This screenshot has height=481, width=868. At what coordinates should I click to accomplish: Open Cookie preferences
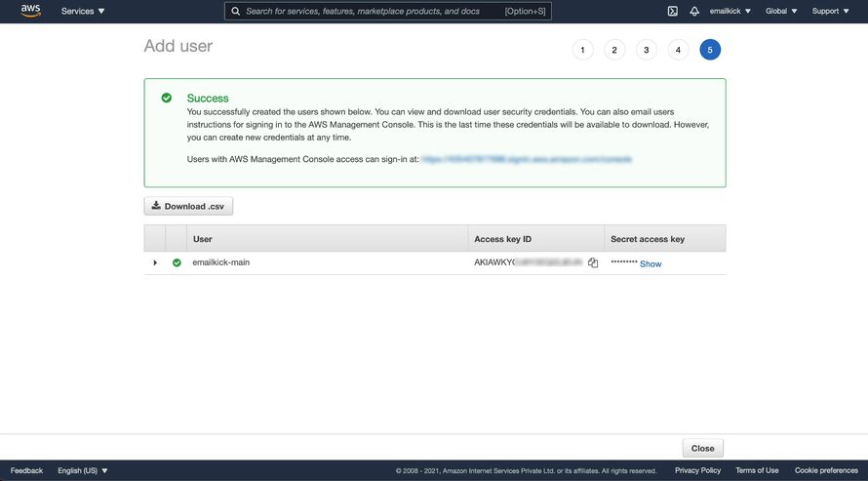point(826,470)
